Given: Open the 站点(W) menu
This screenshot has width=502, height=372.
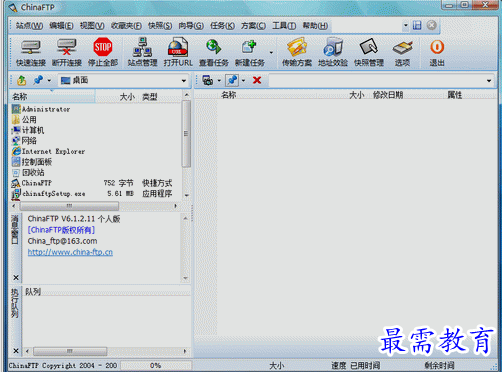Looking at the screenshot, I should [29, 26].
